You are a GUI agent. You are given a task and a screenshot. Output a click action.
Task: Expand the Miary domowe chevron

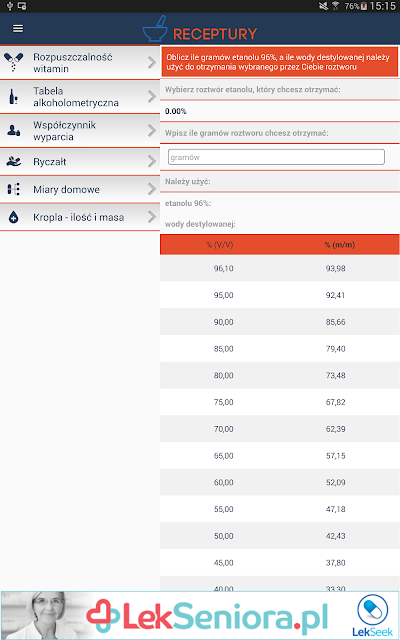coord(152,189)
